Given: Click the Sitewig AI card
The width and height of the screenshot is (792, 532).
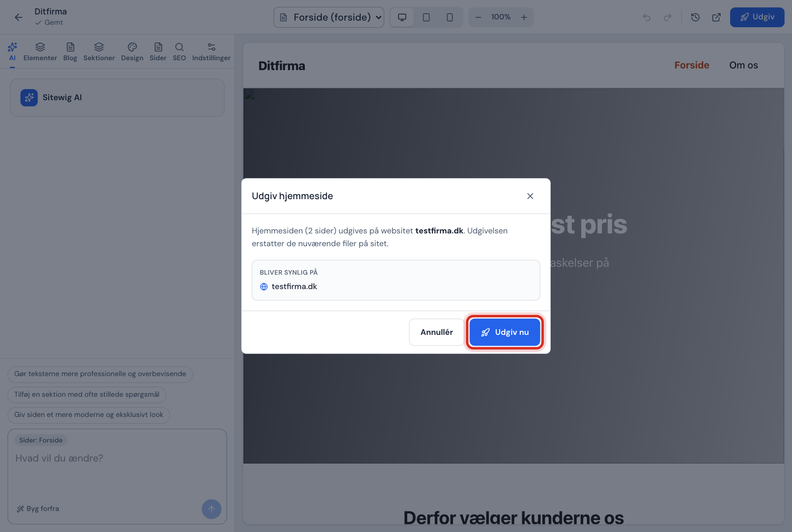Looking at the screenshot, I should (x=117, y=98).
